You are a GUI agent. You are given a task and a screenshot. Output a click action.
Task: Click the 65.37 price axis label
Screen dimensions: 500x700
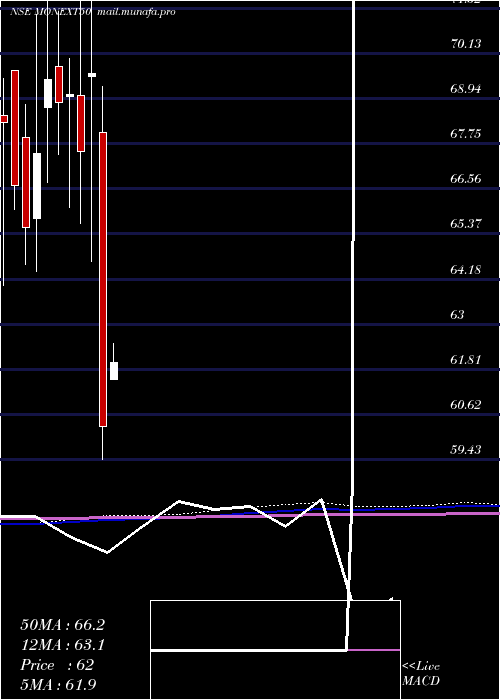click(466, 223)
